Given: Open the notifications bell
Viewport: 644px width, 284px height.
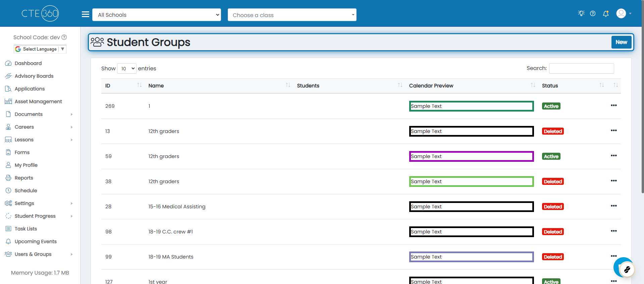Looking at the screenshot, I should coord(606,13).
